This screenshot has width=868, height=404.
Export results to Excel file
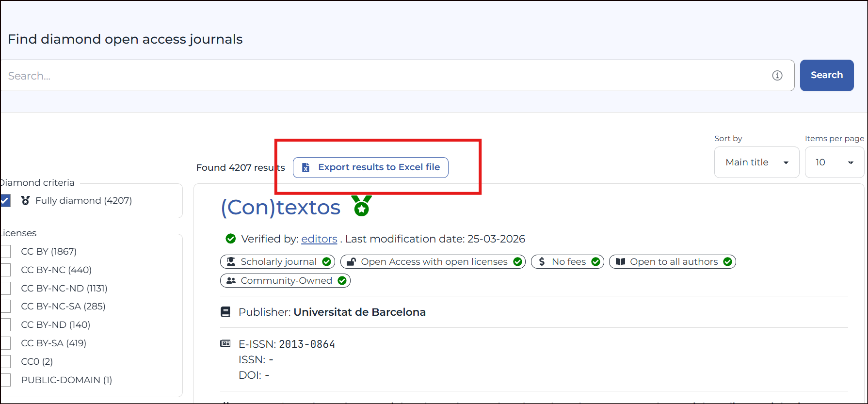click(x=370, y=167)
